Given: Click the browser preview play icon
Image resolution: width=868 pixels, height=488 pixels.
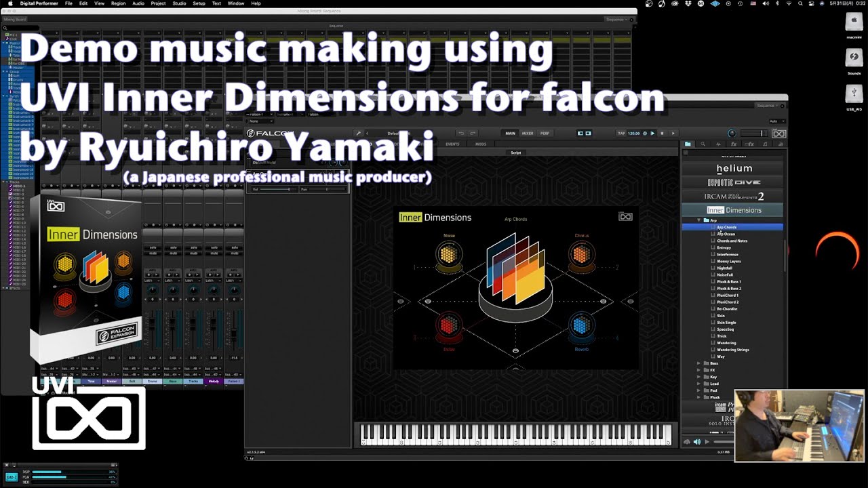Looking at the screenshot, I should (x=707, y=442).
